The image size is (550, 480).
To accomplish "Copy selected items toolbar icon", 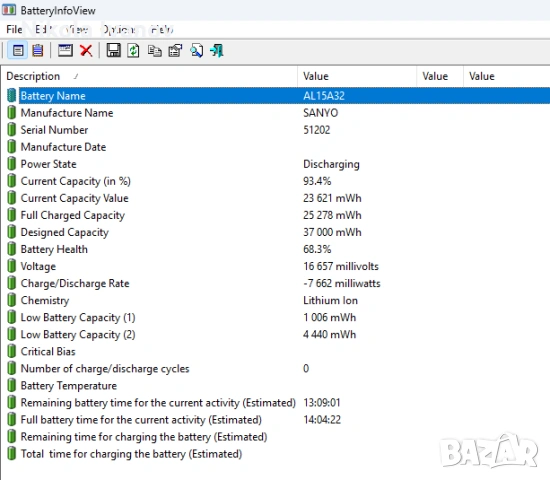I will coord(154,51).
